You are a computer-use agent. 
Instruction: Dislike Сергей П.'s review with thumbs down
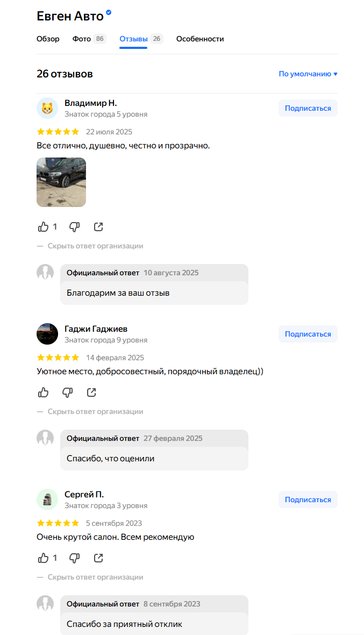pyautogui.click(x=74, y=558)
